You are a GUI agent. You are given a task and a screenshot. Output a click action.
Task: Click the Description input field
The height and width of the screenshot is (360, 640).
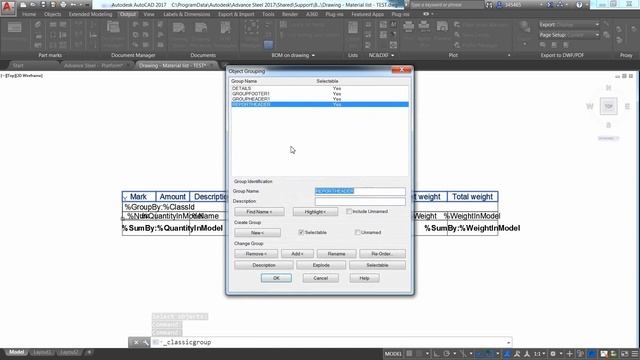tap(360, 201)
